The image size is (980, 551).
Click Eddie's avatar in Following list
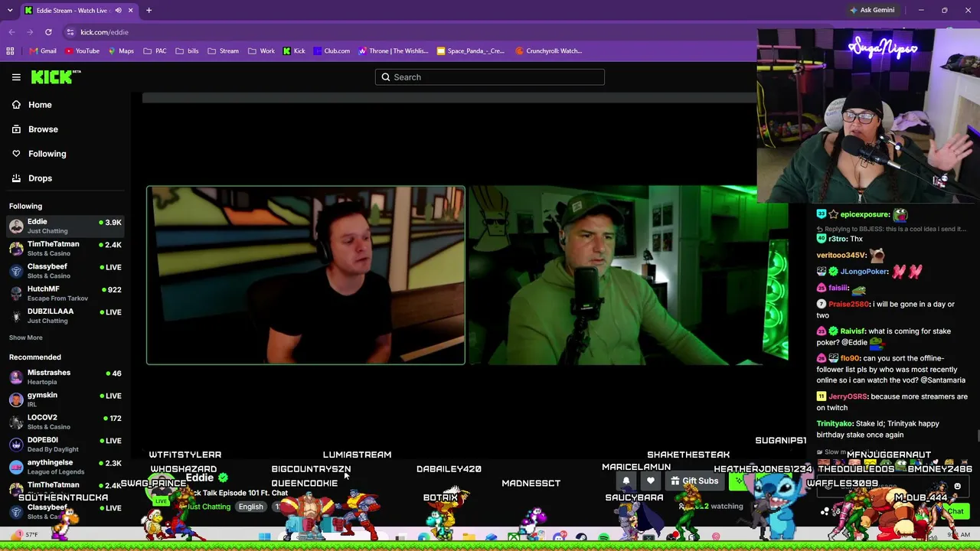(x=16, y=226)
